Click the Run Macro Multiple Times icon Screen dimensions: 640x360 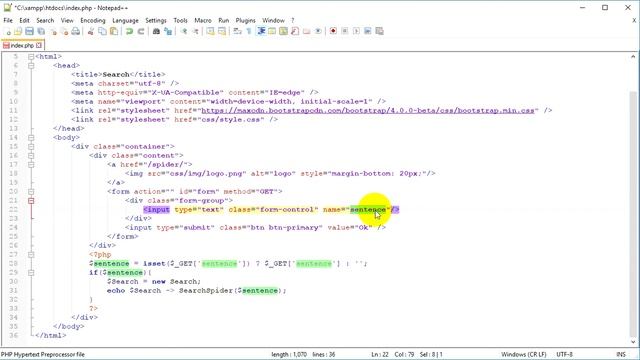pyautogui.click(x=367, y=31)
